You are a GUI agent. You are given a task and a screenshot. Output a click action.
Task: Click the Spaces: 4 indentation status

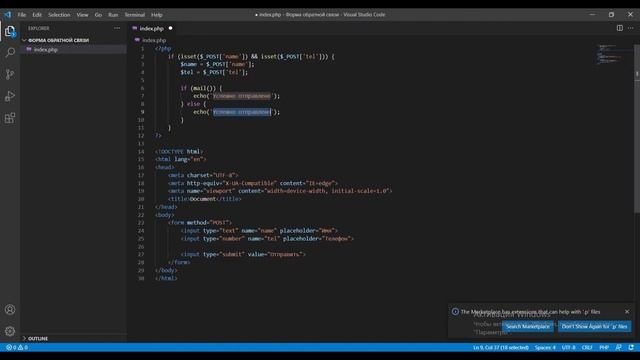click(x=545, y=347)
